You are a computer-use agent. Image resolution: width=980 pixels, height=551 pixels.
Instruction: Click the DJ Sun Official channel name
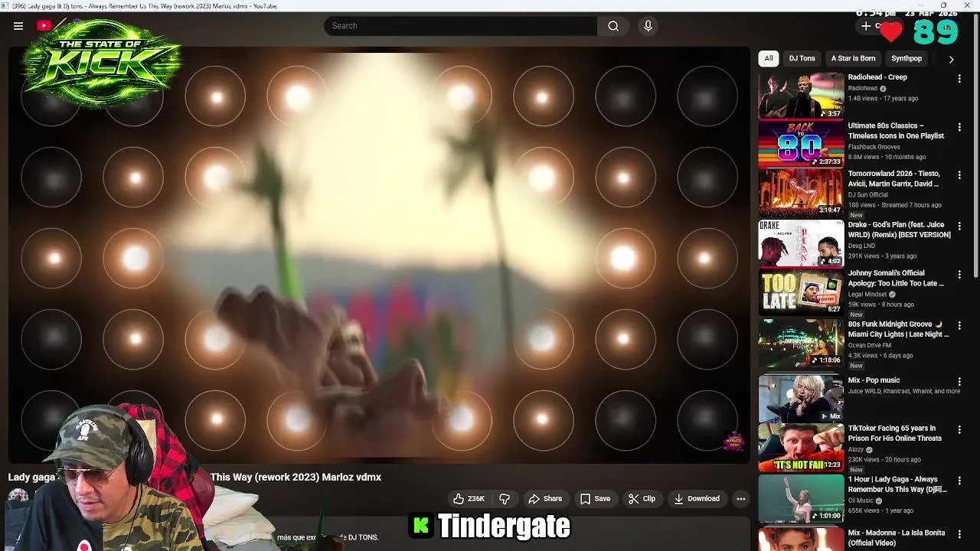[x=868, y=195]
